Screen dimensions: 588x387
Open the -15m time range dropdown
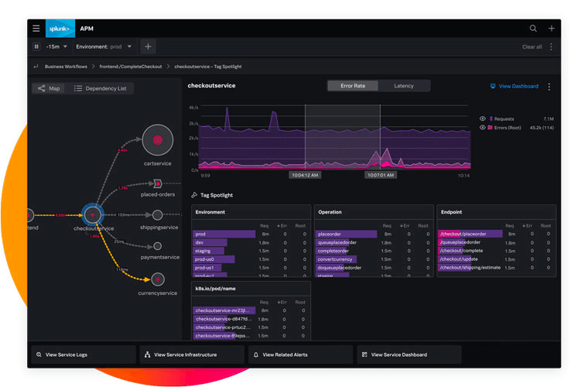[56, 46]
